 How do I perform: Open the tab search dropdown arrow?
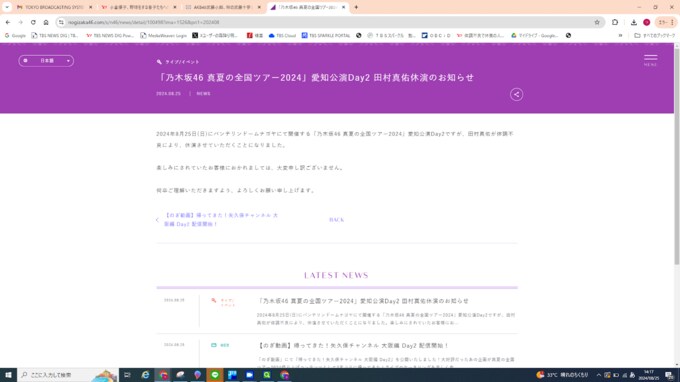(7, 7)
